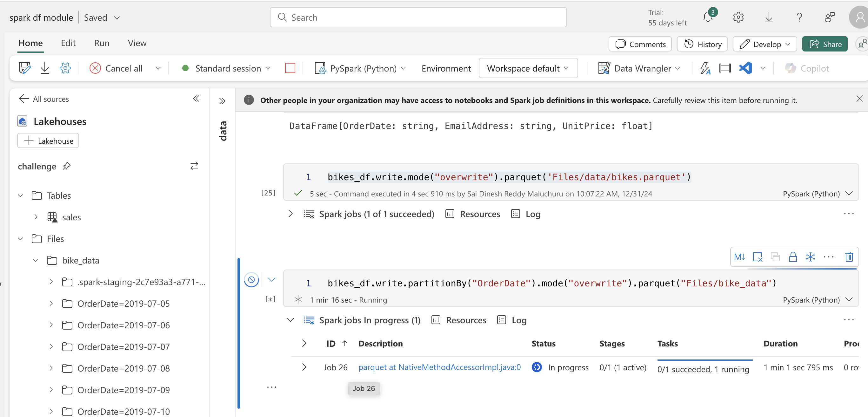Click the toolbar download notebook icon
This screenshot has height=417, width=868.
tap(44, 68)
